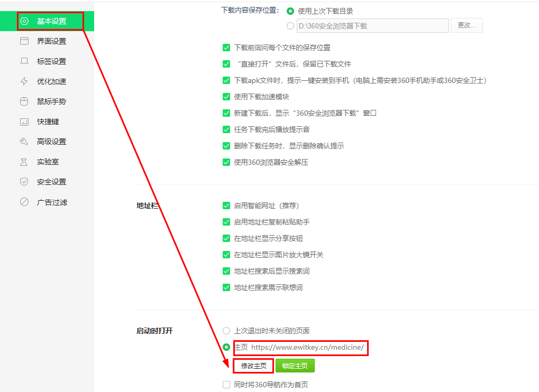
Task: Open 基本设置 in the sidebar
Action: 47,21
